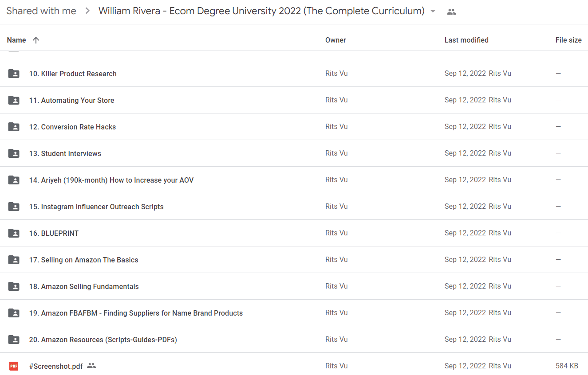Click folder icon beside Amazon Resources
The height and width of the screenshot is (375, 588).
tap(14, 340)
